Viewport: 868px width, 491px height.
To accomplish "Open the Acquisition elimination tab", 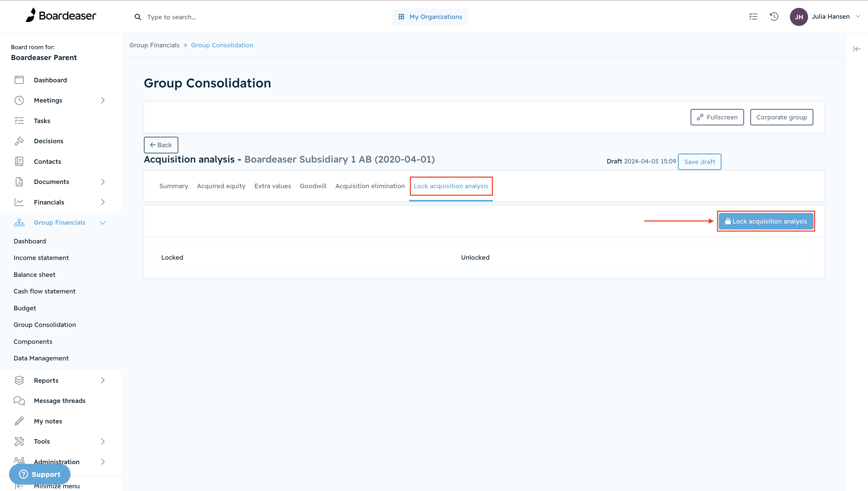I will tap(370, 186).
